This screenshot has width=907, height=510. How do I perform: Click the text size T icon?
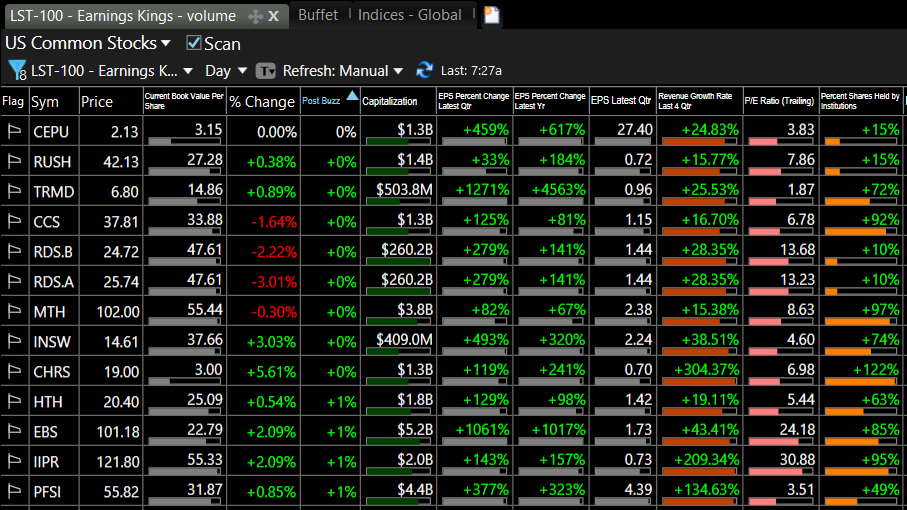pyautogui.click(x=266, y=71)
